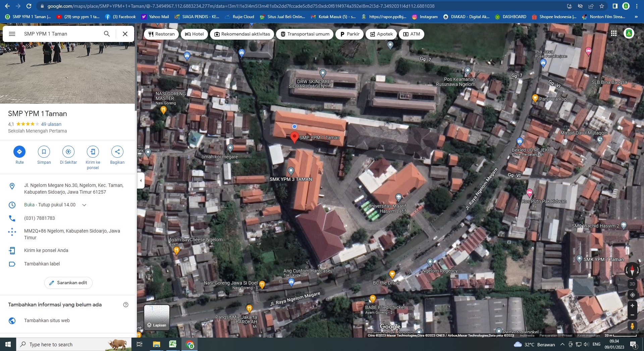
Task: Toggle the 3D map view
Action: [x=632, y=284]
